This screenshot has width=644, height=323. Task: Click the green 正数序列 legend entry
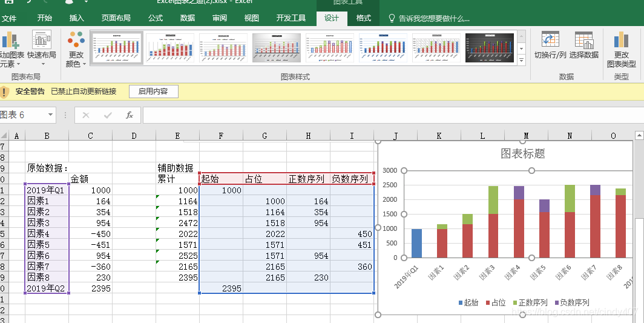click(530, 303)
